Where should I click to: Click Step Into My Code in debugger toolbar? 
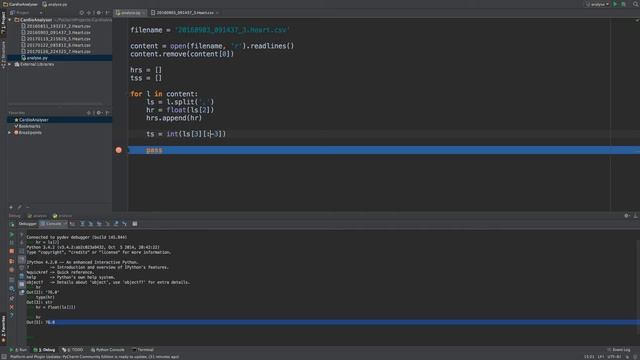click(99, 224)
